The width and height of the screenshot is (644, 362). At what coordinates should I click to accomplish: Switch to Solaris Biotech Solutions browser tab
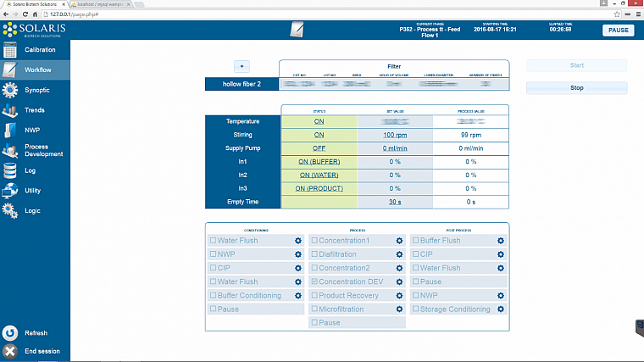35,4
